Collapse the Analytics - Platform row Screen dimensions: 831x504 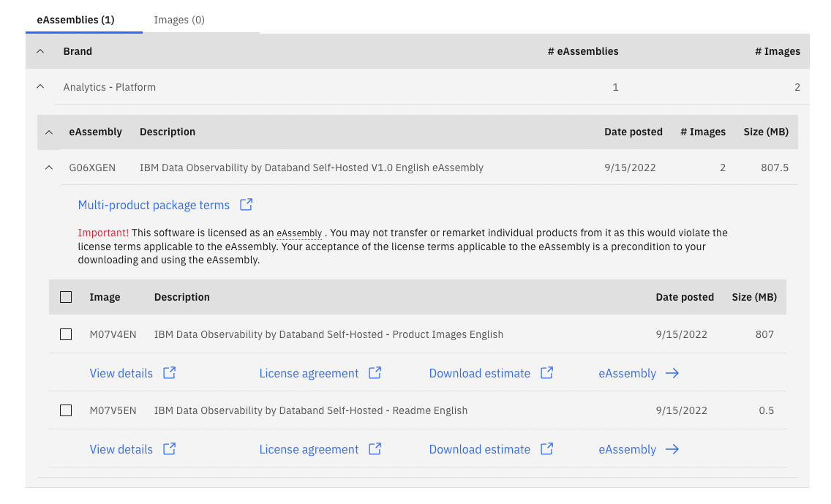coord(40,87)
